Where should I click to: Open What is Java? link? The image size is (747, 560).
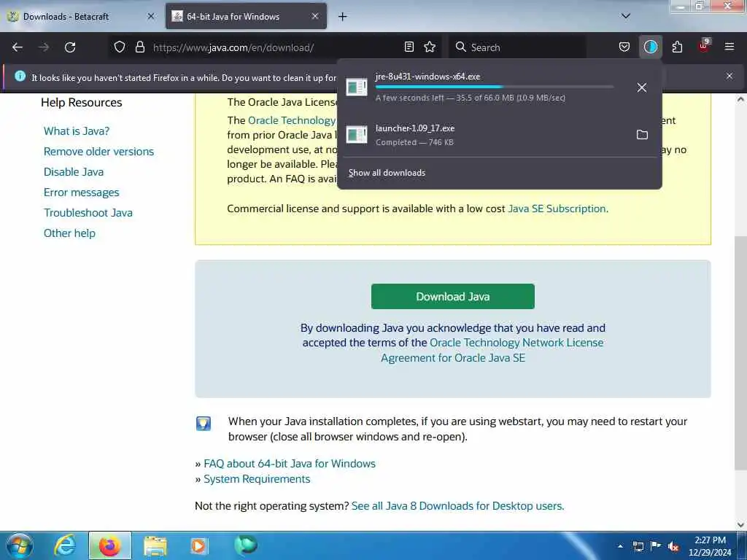point(76,131)
